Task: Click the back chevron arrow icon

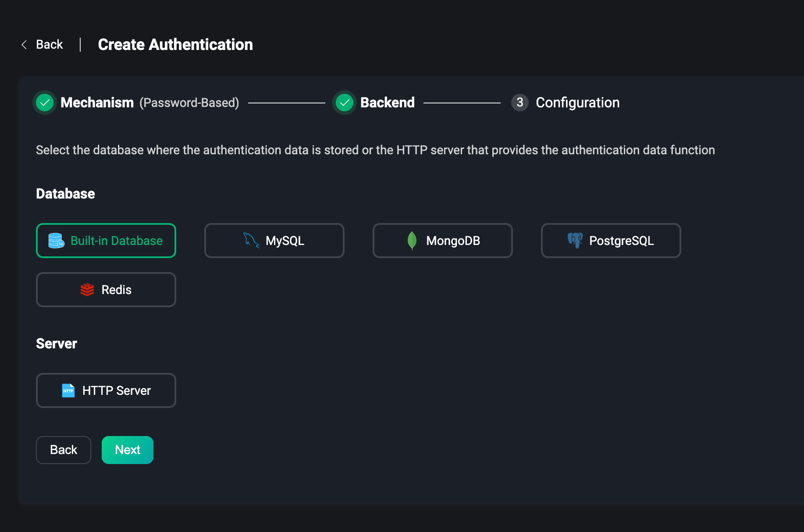Action: point(24,45)
